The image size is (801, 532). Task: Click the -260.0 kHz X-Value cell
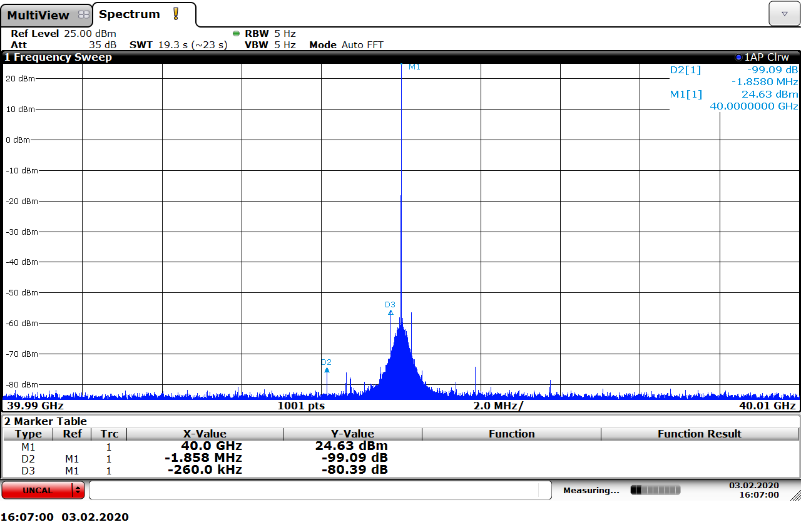pyautogui.click(x=205, y=469)
